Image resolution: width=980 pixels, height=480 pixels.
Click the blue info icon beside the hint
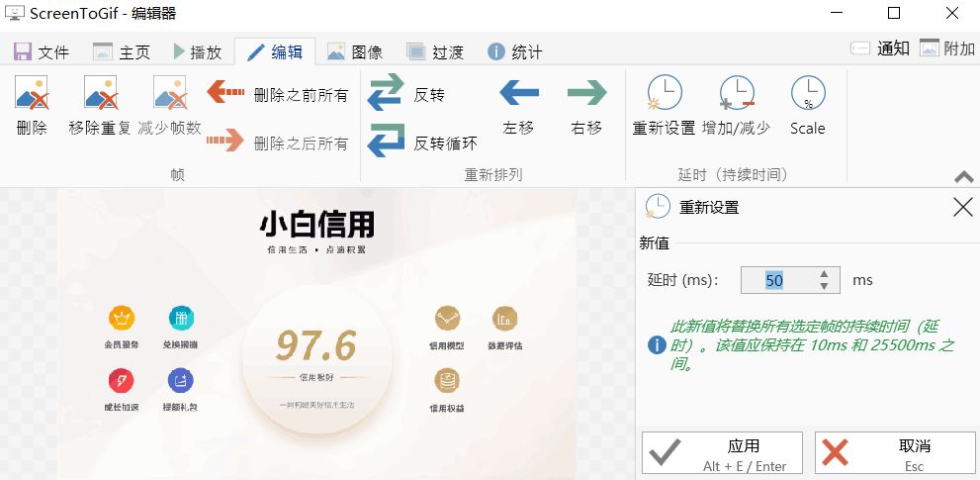(657, 344)
